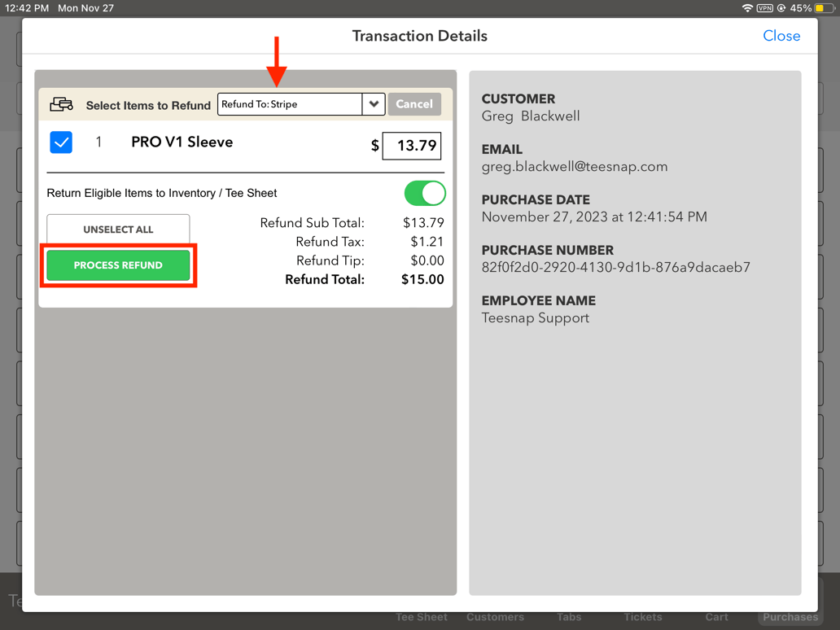Select the Cart tab
The height and width of the screenshot is (630, 840).
716,617
